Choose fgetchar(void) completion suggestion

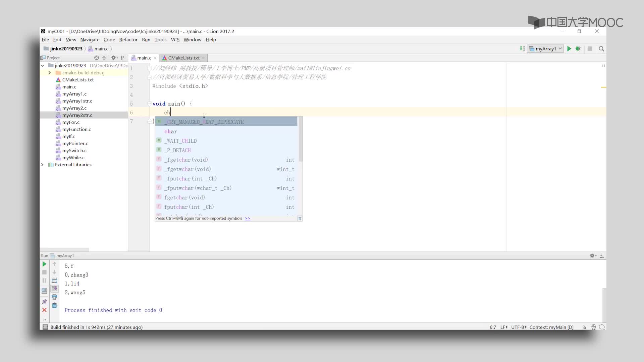[x=226, y=197]
